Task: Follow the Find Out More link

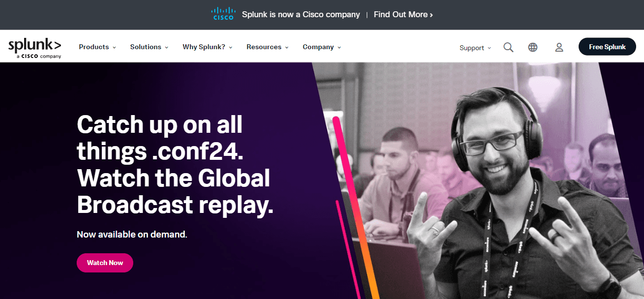Action: pyautogui.click(x=403, y=15)
